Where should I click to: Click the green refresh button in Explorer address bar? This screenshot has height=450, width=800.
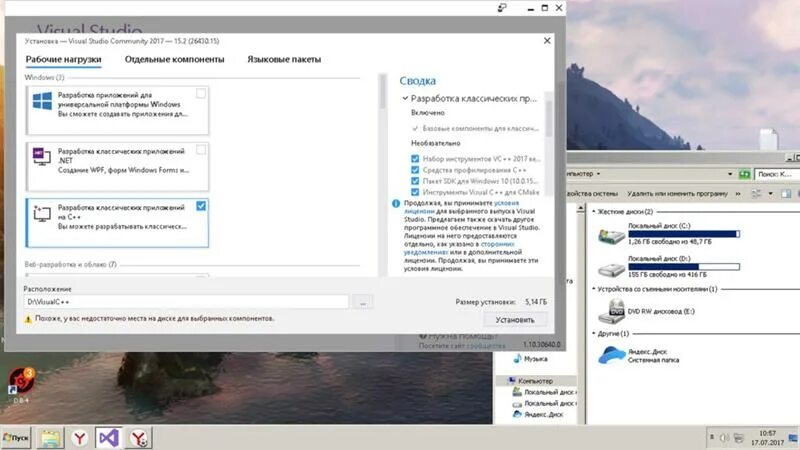pos(744,174)
